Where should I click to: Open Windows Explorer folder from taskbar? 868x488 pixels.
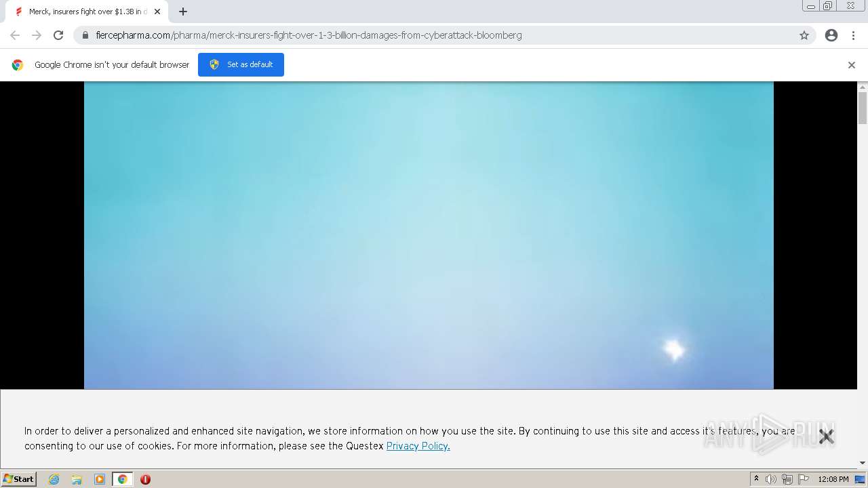[x=77, y=479]
